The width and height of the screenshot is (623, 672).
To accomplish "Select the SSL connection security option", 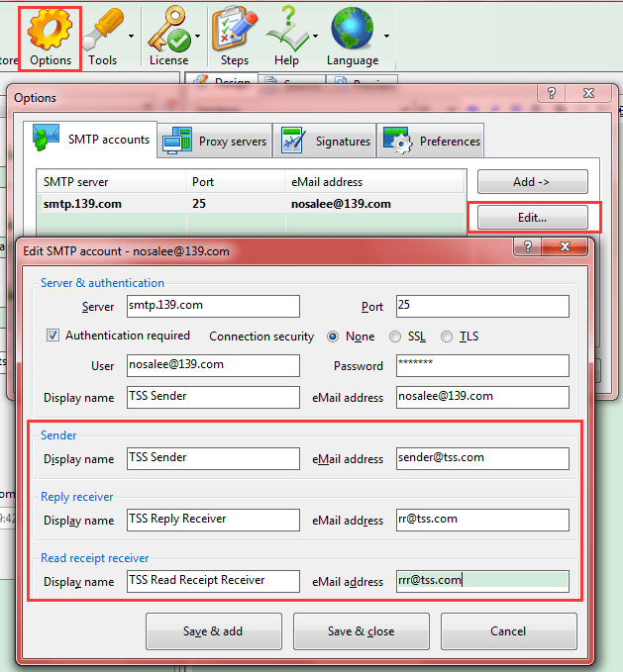I will click(x=395, y=336).
